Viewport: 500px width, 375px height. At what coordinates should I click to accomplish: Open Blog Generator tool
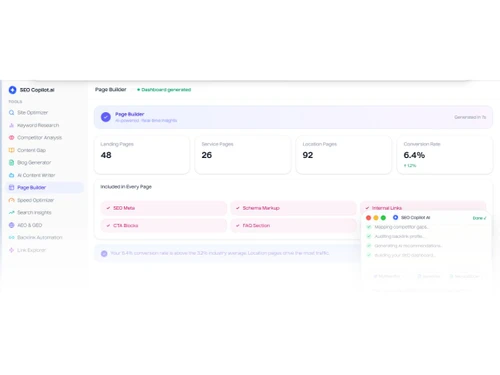coord(45,163)
